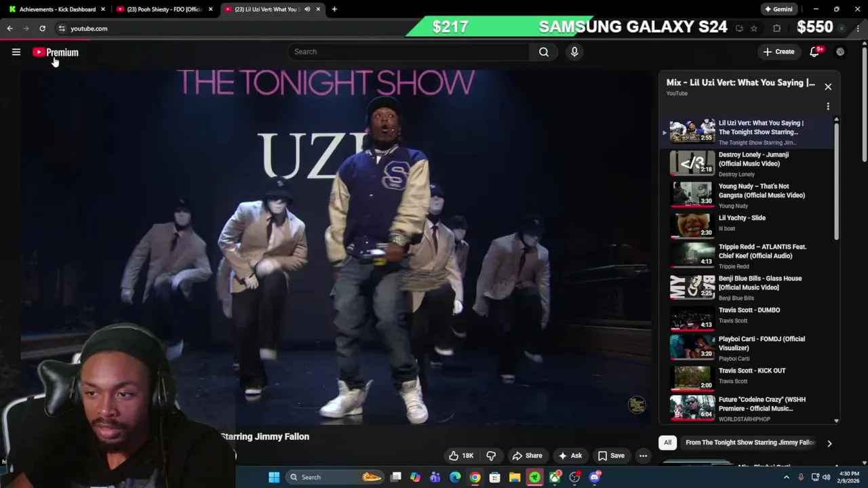The height and width of the screenshot is (488, 868).
Task: Select current Lil Uzi Vert playlist item
Action: point(747,132)
